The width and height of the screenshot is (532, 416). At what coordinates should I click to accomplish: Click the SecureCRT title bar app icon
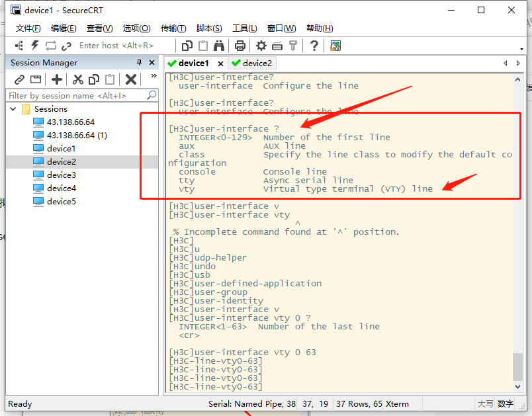pos(16,10)
